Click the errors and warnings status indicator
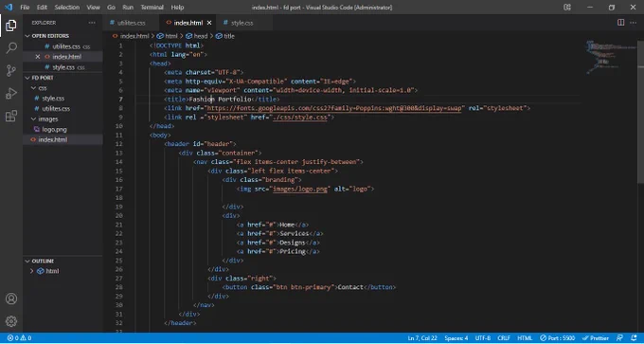 tap(19, 338)
